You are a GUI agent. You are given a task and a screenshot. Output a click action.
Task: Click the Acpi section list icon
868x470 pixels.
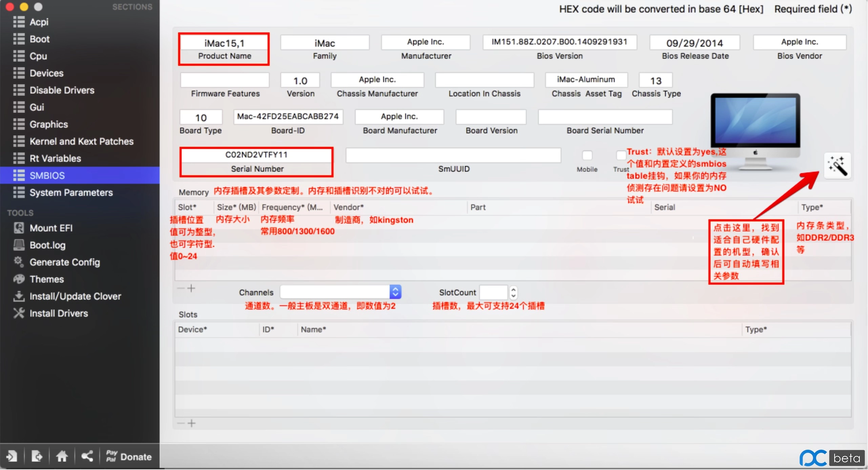coord(19,22)
